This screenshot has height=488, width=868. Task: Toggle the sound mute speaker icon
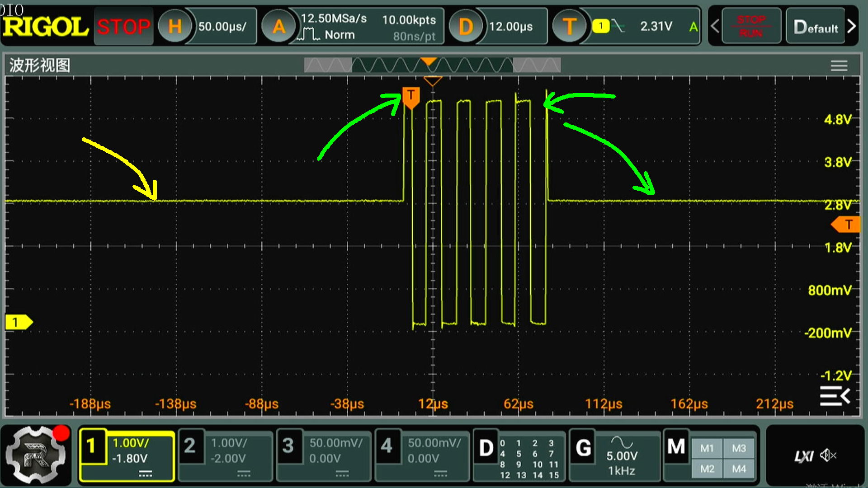(828, 455)
